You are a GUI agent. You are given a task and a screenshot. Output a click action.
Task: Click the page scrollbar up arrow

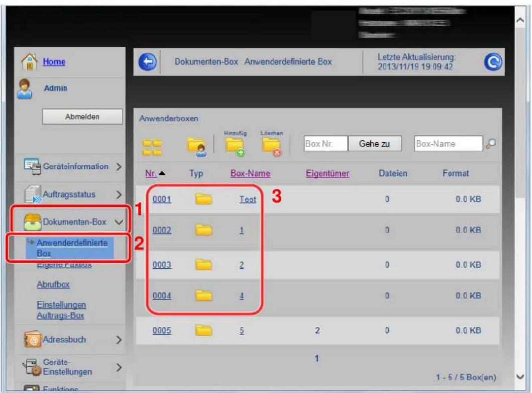click(520, 21)
